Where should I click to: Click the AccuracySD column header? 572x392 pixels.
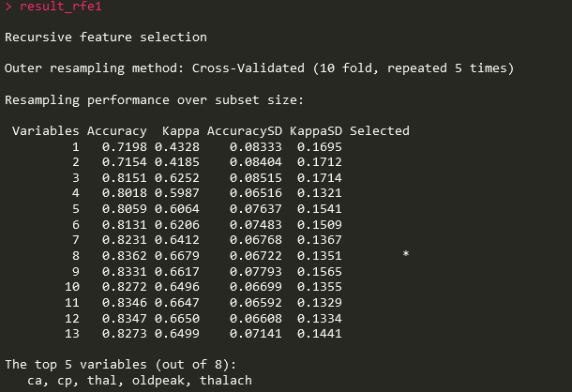click(245, 131)
